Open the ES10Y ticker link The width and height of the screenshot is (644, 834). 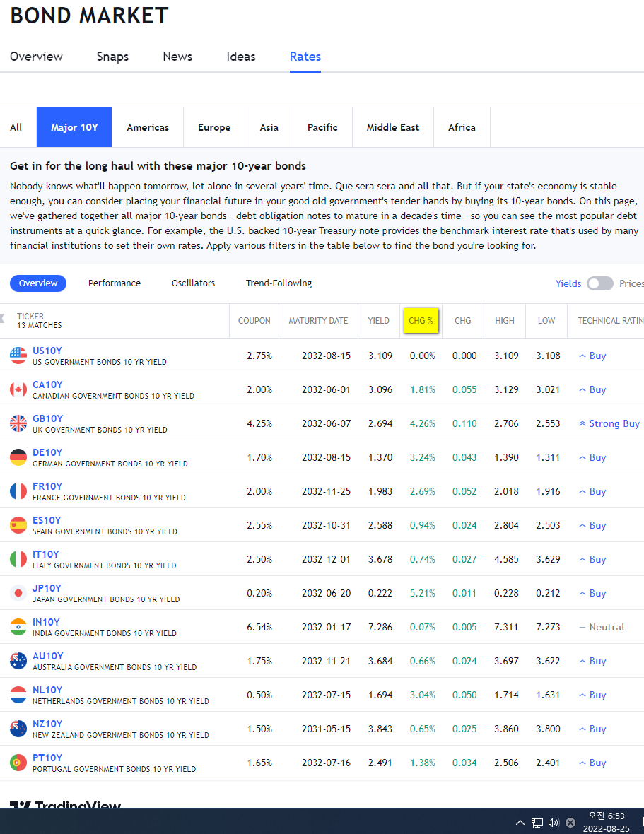47,520
